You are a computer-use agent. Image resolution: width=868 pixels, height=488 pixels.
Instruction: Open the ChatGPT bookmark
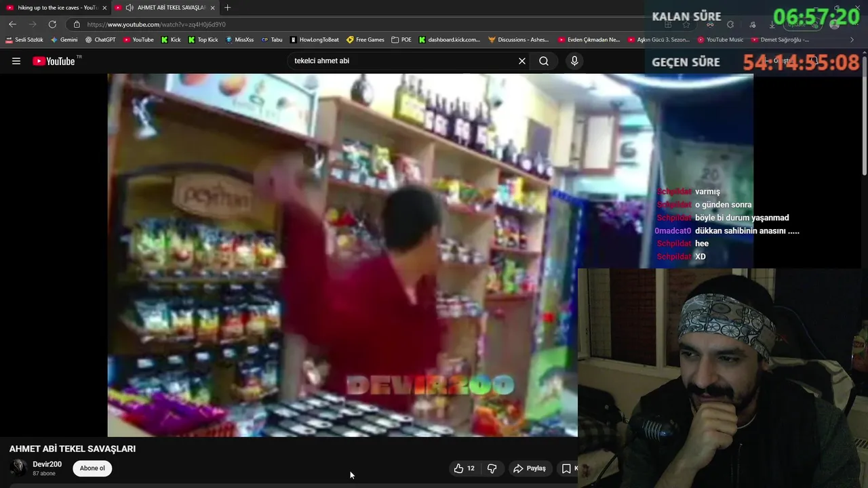[100, 40]
